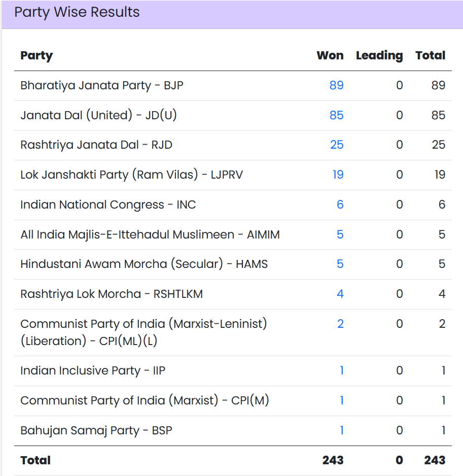Open HAMS's 5 won seats link

[x=340, y=264]
